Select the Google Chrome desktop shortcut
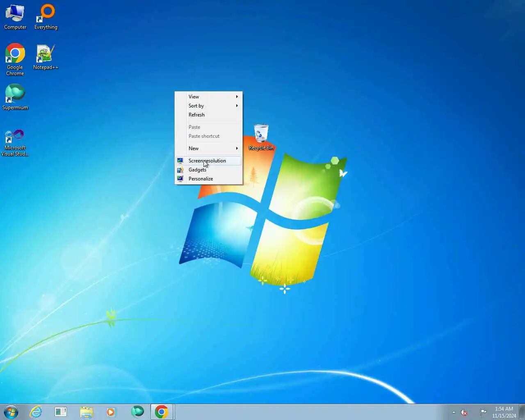Screen dimensions: 525x420 (15, 60)
